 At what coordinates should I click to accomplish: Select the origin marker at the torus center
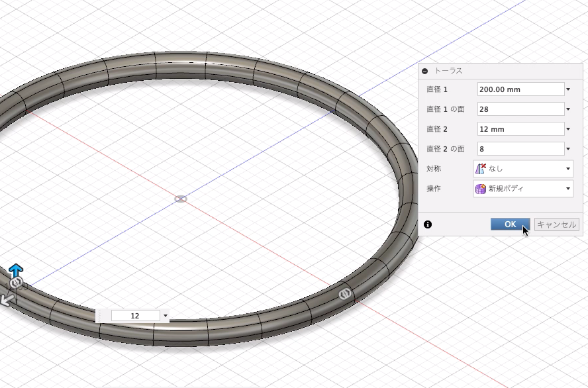pos(181,199)
